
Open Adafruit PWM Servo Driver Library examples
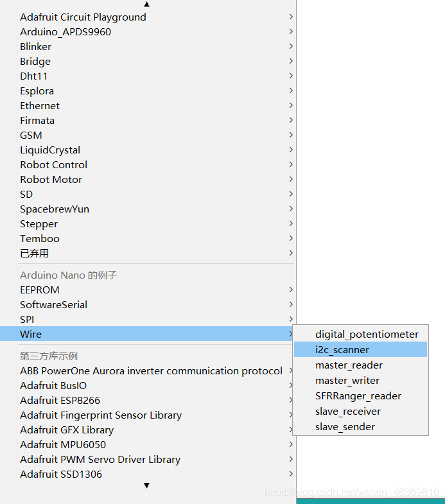tap(148, 460)
